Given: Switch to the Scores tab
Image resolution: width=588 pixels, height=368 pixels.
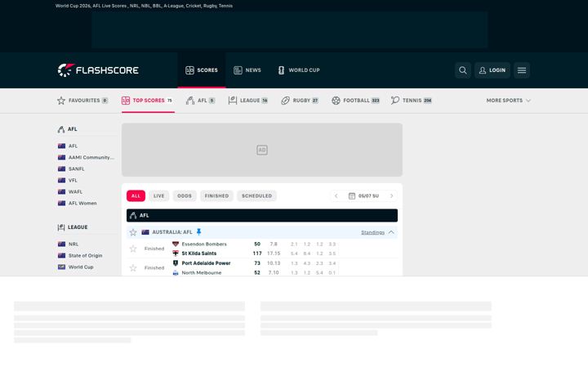Looking at the screenshot, I should pos(202,70).
